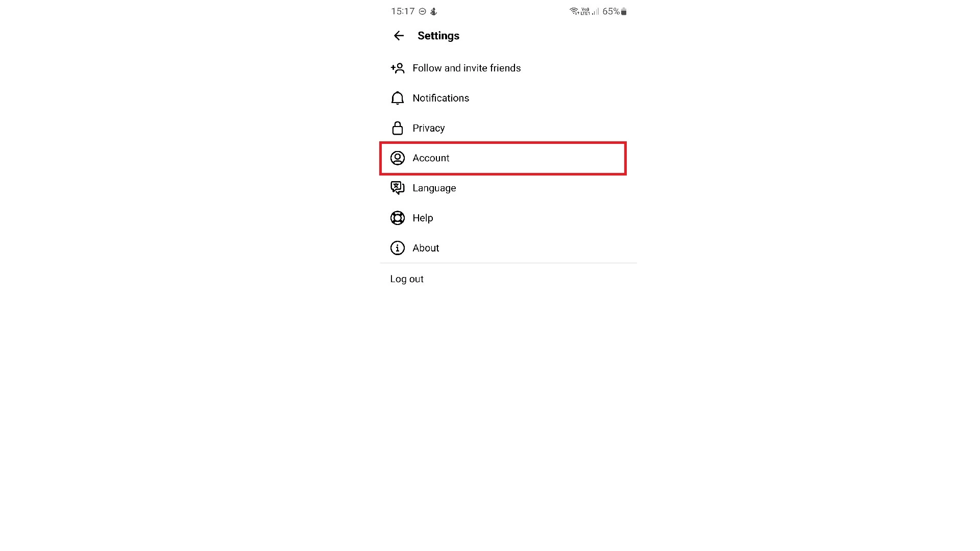Tap the info circle icon for About
The height and width of the screenshot is (551, 980).
pos(397,248)
